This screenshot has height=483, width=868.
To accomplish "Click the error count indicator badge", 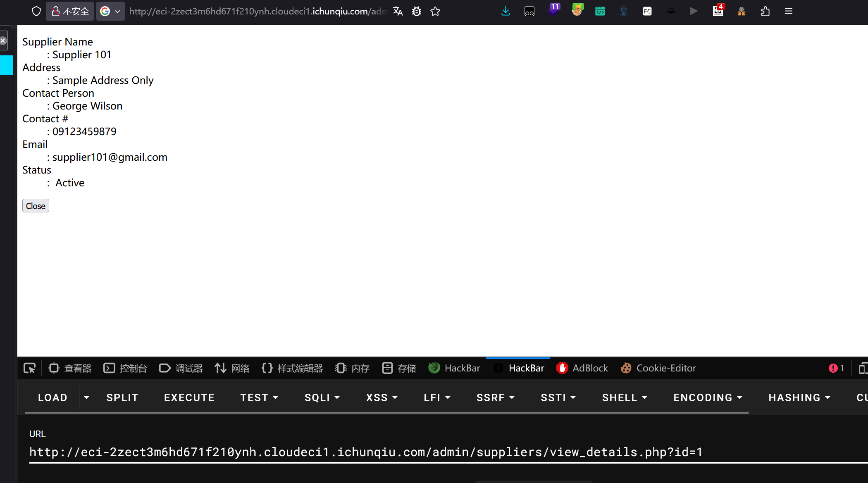I will tap(837, 368).
